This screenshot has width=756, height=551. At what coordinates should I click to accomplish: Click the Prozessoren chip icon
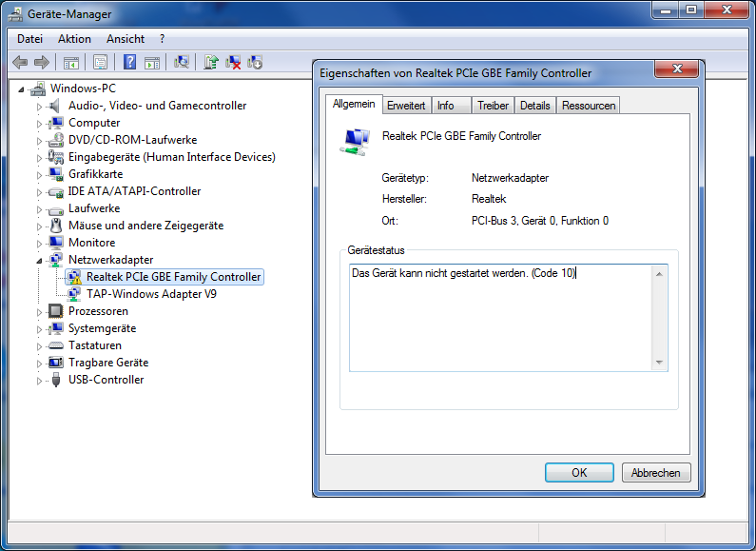(x=56, y=311)
